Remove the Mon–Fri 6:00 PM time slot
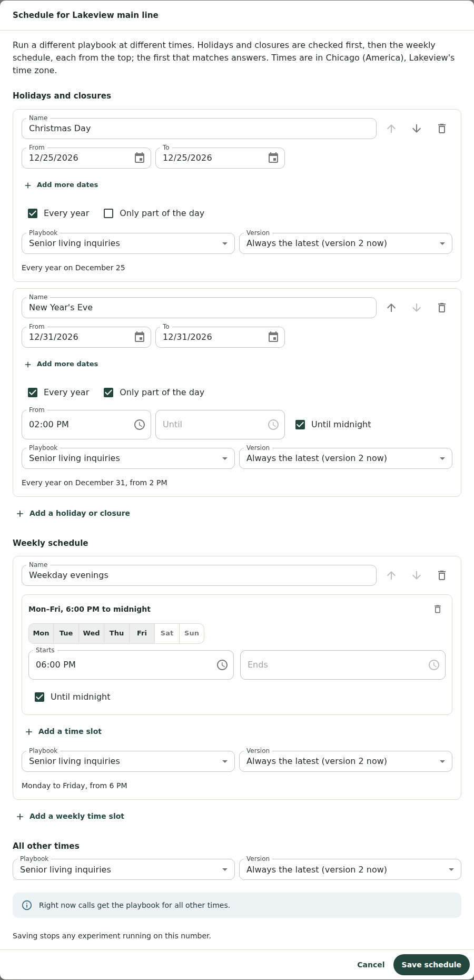This screenshot has height=980, width=474. 437,609
